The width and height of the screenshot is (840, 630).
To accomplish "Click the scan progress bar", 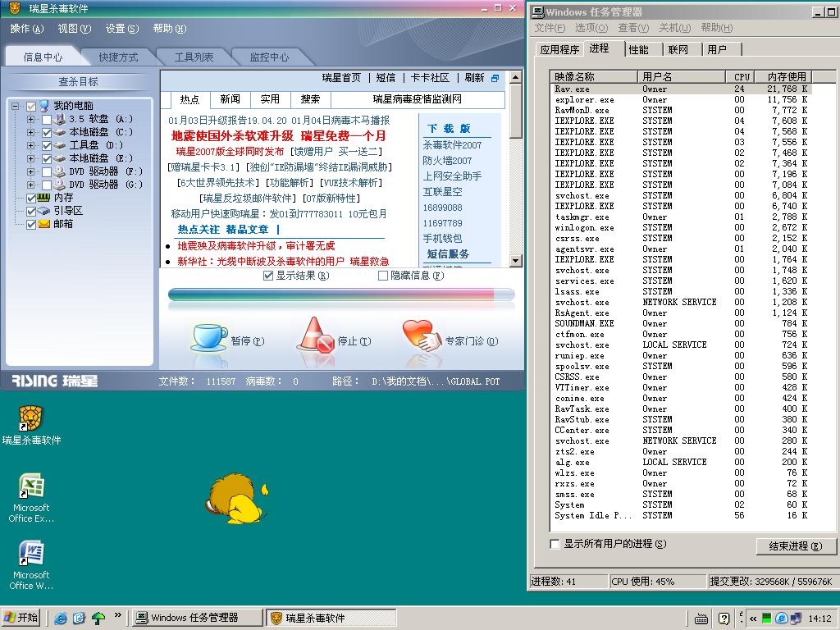I will [341, 294].
